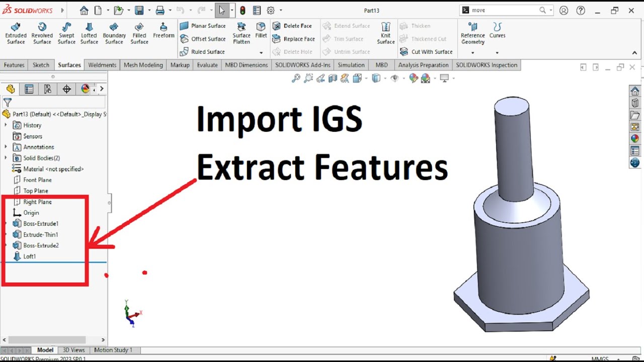Open the Appearances color ball task pane
The image size is (644, 362).
click(635, 138)
